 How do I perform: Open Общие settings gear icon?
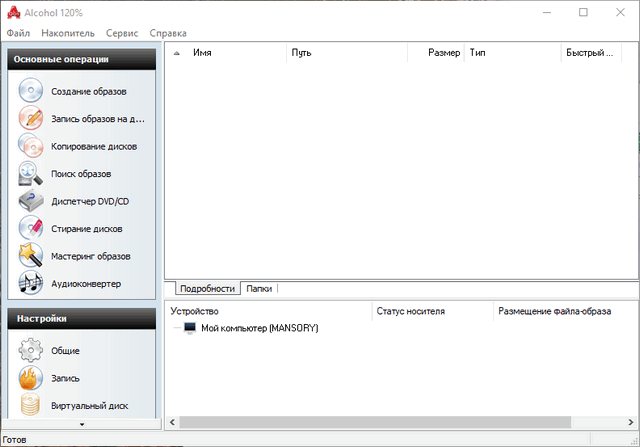pos(31,351)
